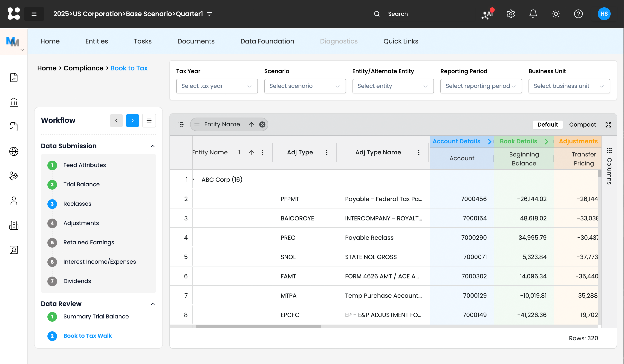Open the settings gear icon
This screenshot has width=624, height=364.
[x=511, y=14]
